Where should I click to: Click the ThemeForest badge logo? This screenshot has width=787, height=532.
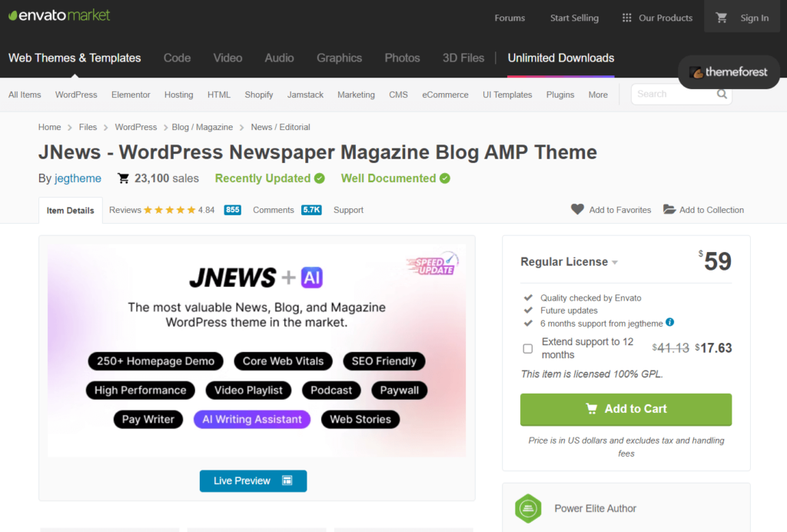point(728,71)
